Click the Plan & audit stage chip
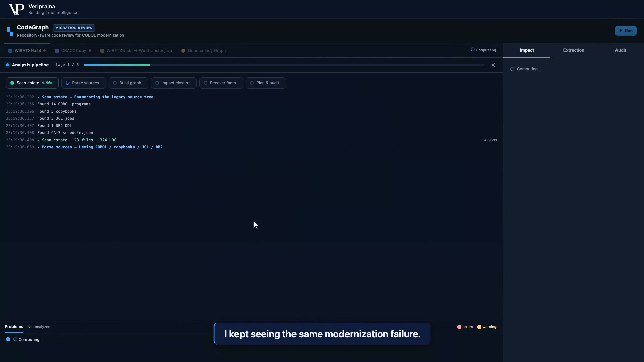 point(266,83)
